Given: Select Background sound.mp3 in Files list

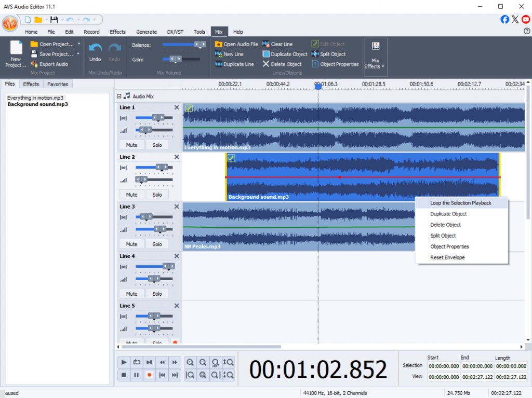Looking at the screenshot, I should [37, 104].
